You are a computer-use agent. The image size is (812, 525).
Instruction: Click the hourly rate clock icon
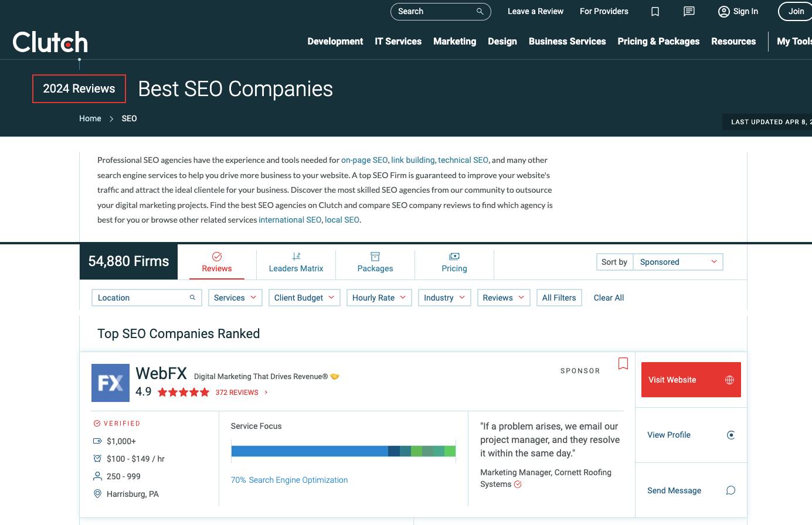point(97,459)
